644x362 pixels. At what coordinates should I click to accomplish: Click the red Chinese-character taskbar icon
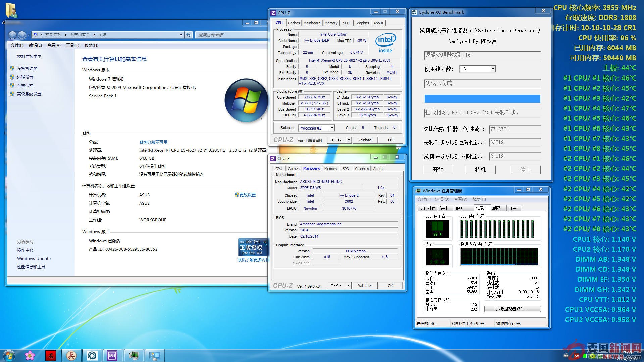pyautogui.click(x=51, y=355)
